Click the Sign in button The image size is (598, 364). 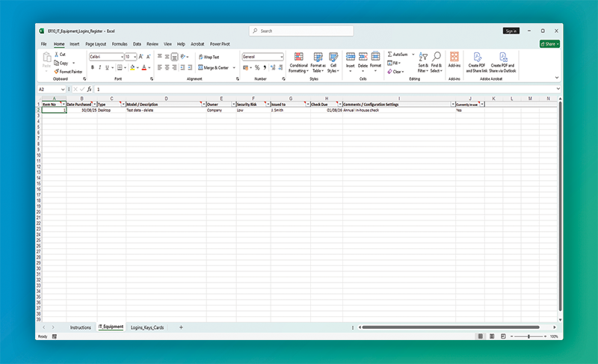(511, 31)
